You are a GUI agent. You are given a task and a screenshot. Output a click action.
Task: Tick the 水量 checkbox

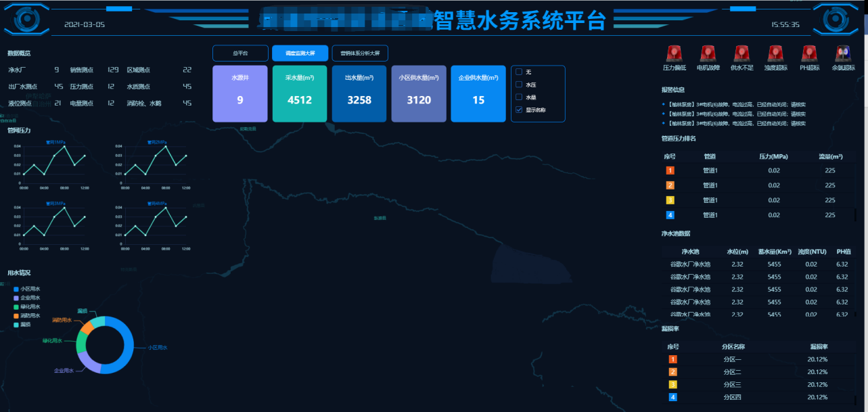coord(519,97)
